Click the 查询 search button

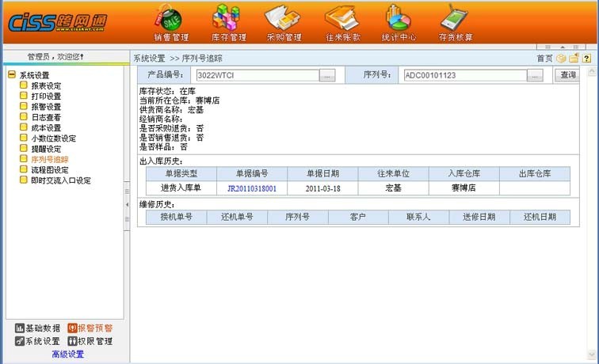pos(567,75)
